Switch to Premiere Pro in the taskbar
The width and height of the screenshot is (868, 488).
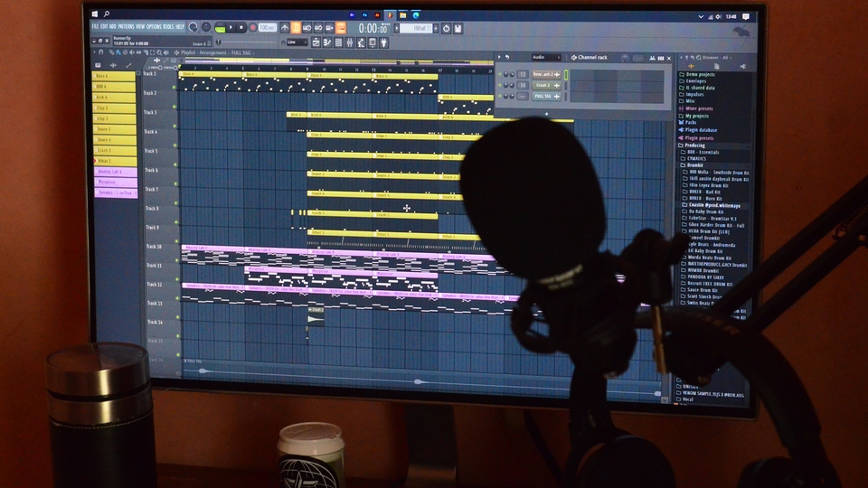[352, 15]
